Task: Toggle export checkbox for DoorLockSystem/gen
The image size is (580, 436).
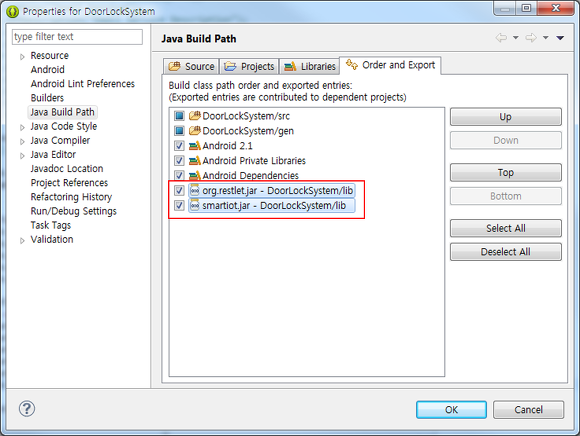Action: click(x=179, y=131)
